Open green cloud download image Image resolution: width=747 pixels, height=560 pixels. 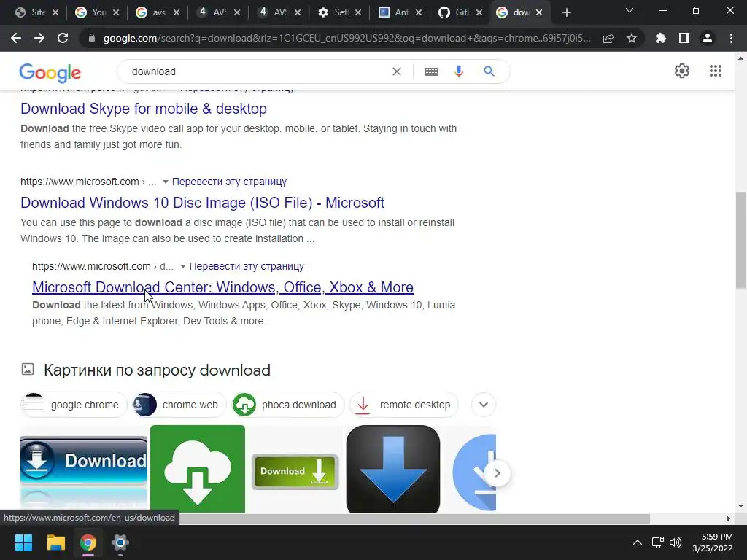click(198, 469)
